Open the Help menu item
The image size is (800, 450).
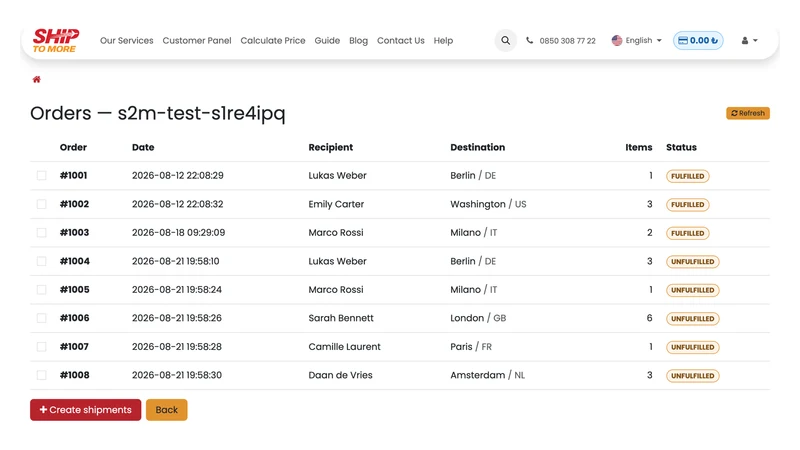(443, 40)
